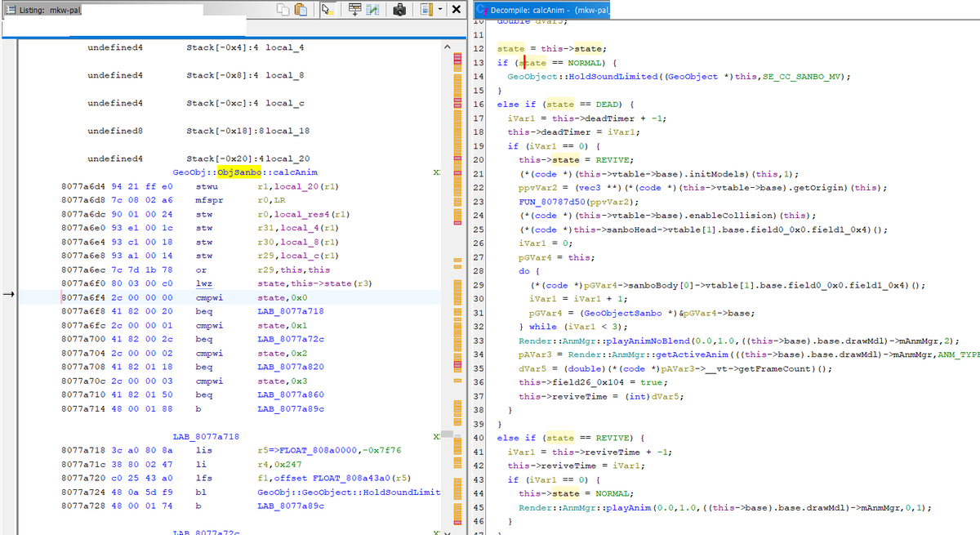The image size is (980, 535).
Task: Click the lfs mnemonic at 8077a720
Action: tap(204, 479)
